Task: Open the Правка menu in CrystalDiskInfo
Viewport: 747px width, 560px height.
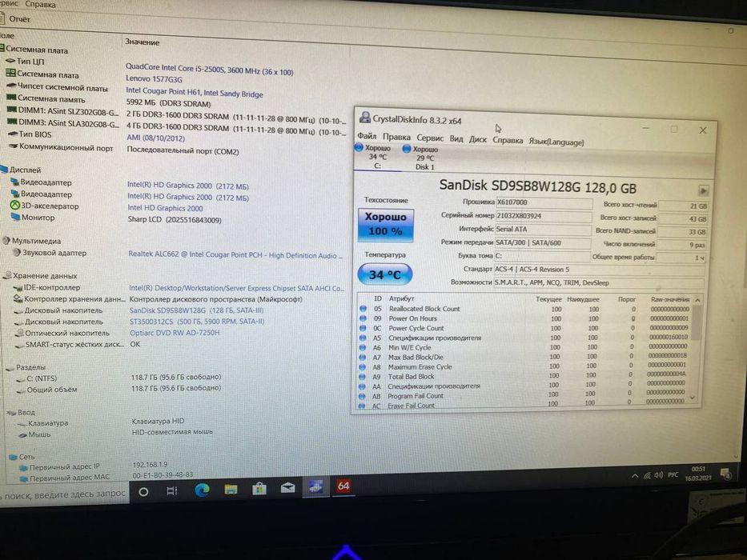Action: tap(396, 137)
